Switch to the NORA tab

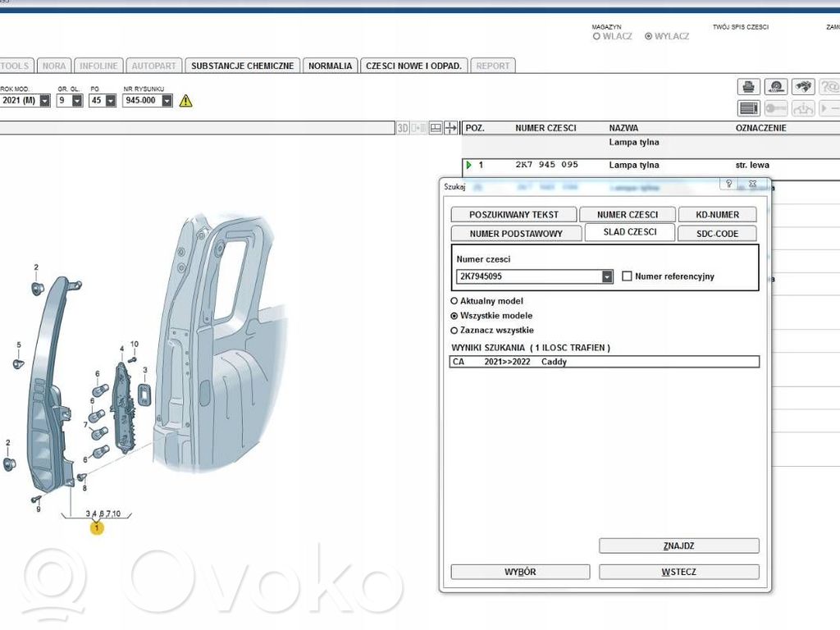point(54,66)
